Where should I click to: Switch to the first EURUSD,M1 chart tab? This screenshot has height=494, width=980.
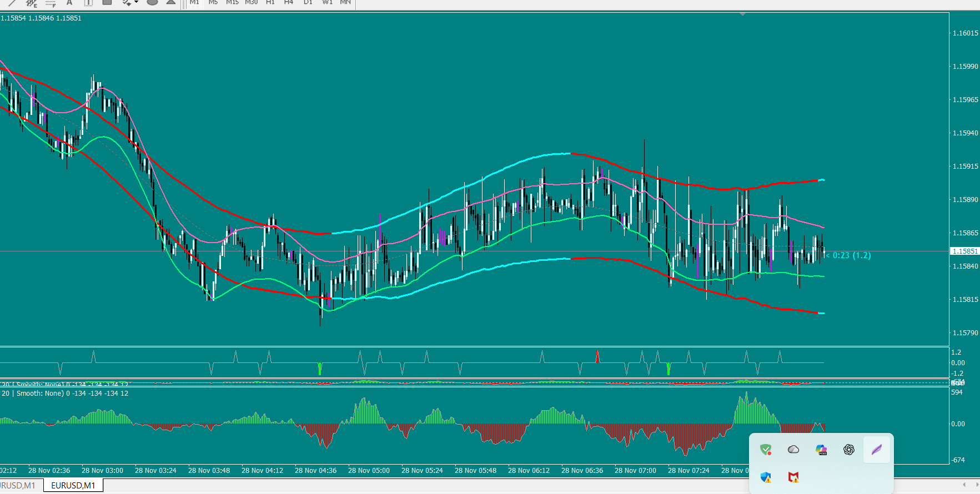(x=18, y=486)
